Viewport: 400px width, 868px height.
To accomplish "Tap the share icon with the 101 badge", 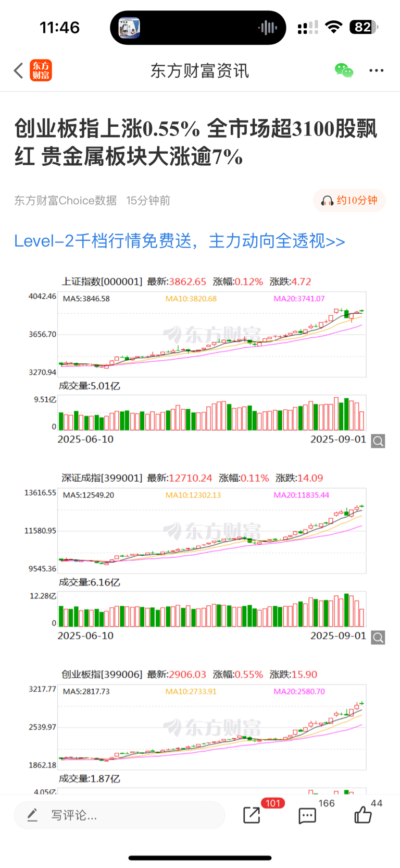I will pos(252,815).
